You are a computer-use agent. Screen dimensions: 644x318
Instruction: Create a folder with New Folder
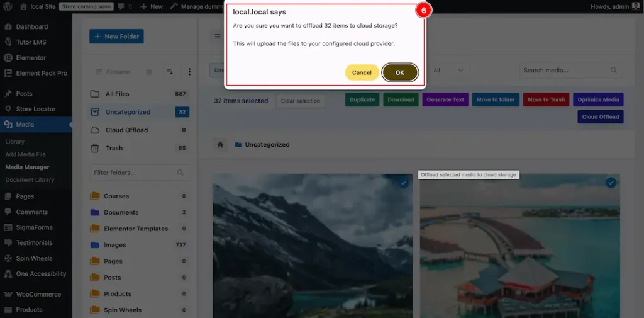(116, 36)
